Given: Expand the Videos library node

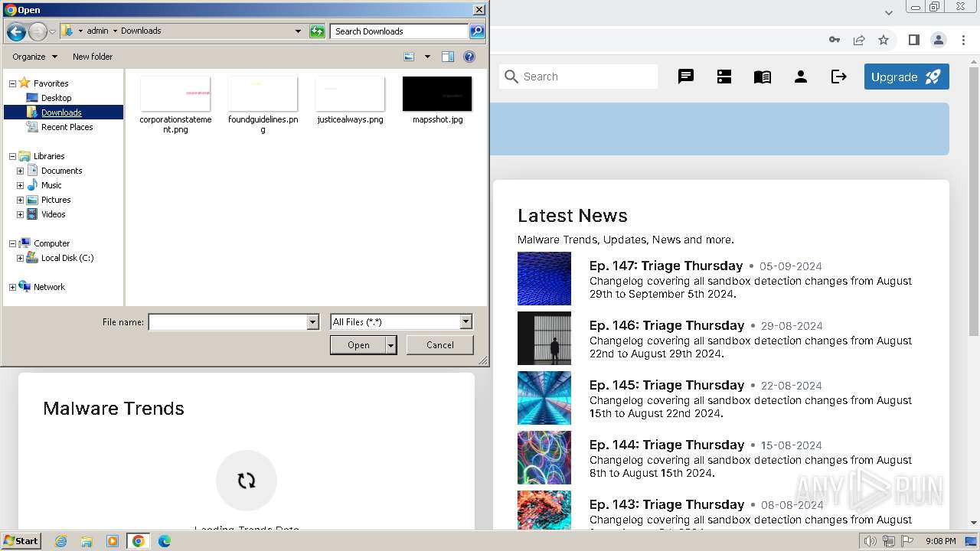Looking at the screenshot, I should click(x=20, y=214).
